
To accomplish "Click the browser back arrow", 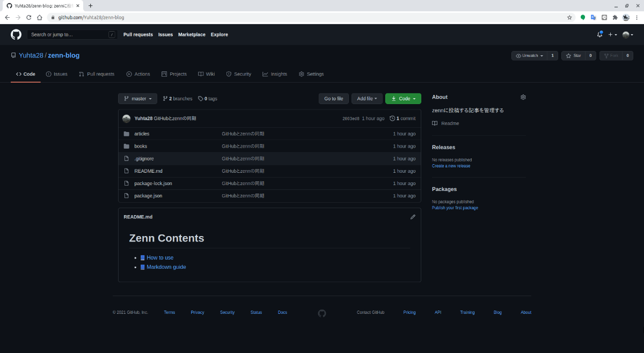I will click(x=8, y=17).
